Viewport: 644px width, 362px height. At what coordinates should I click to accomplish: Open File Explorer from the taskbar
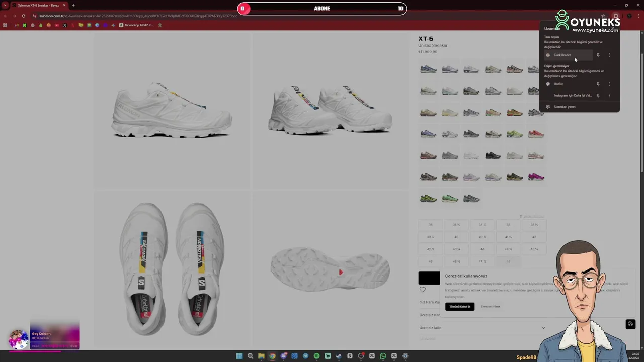261,356
